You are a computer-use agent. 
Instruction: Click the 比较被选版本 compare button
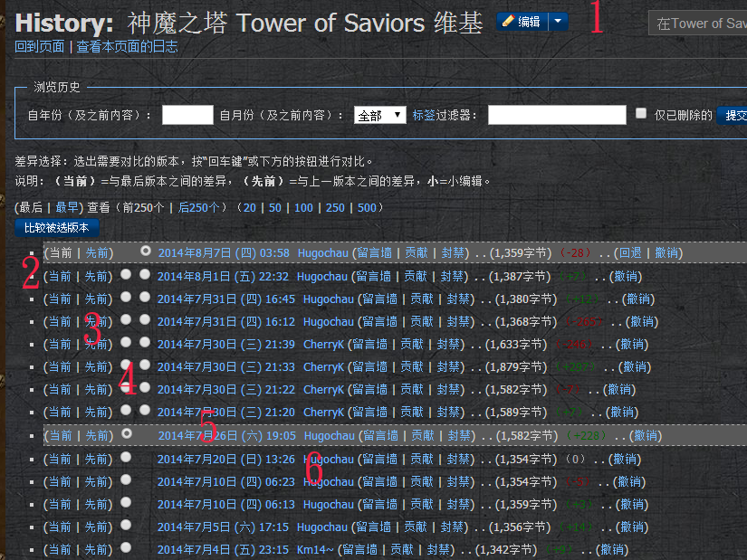click(x=57, y=228)
